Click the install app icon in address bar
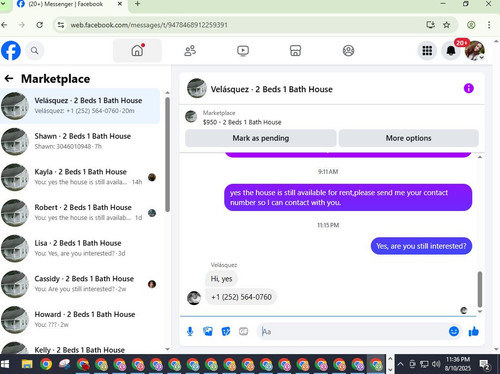This screenshot has width=500, height=374. coord(430,25)
